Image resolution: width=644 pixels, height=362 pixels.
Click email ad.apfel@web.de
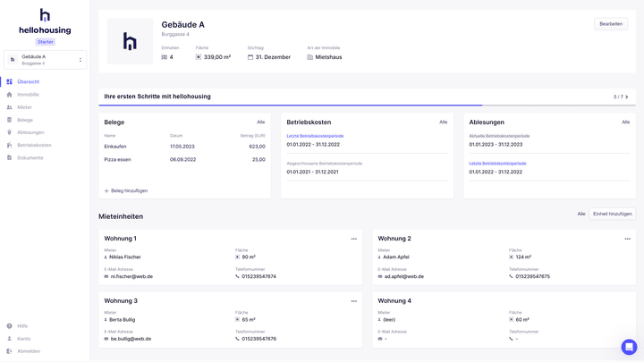coord(404,276)
